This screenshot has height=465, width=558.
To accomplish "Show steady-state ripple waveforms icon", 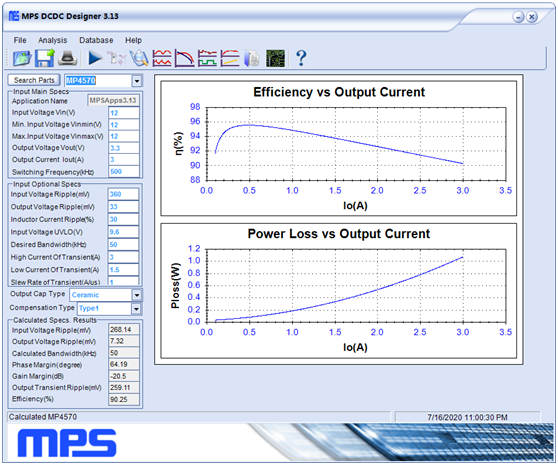I will coord(162,58).
